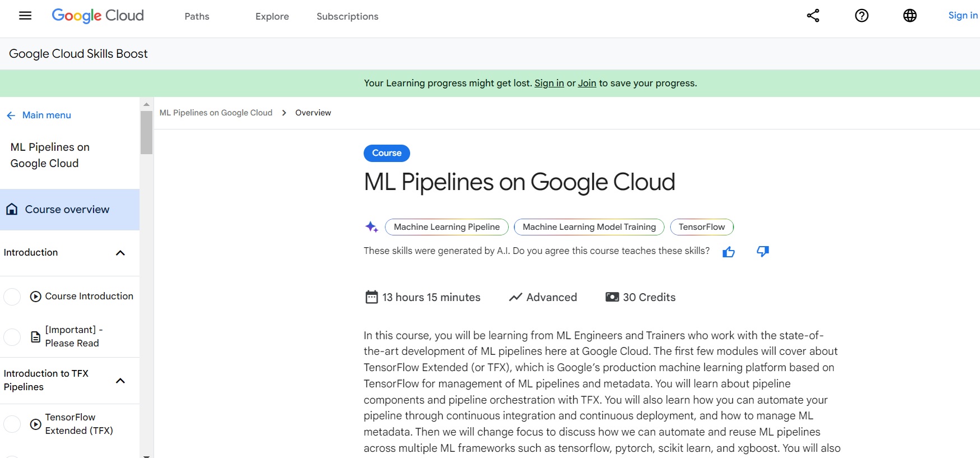980x458 pixels.
Task: Click sidebar scrollbar up arrow
Action: pyautogui.click(x=146, y=104)
